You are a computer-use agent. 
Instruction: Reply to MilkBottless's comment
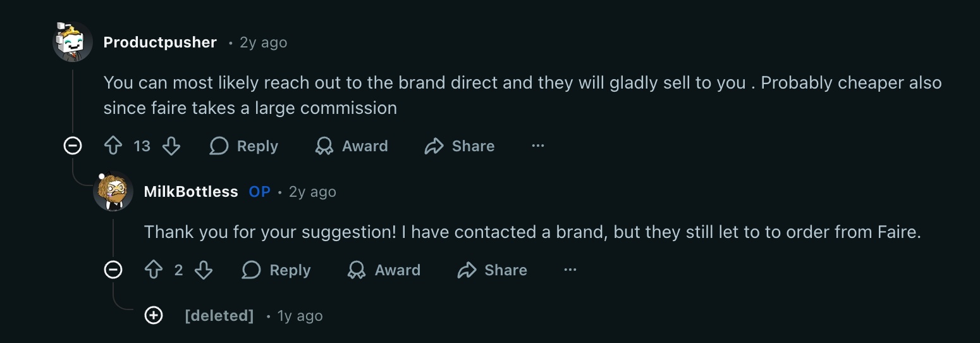[x=276, y=270]
